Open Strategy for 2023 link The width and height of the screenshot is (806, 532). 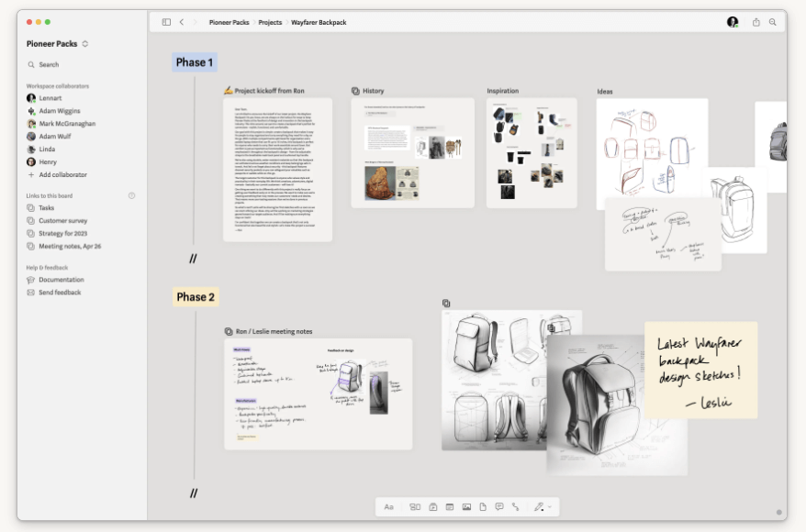click(x=57, y=234)
